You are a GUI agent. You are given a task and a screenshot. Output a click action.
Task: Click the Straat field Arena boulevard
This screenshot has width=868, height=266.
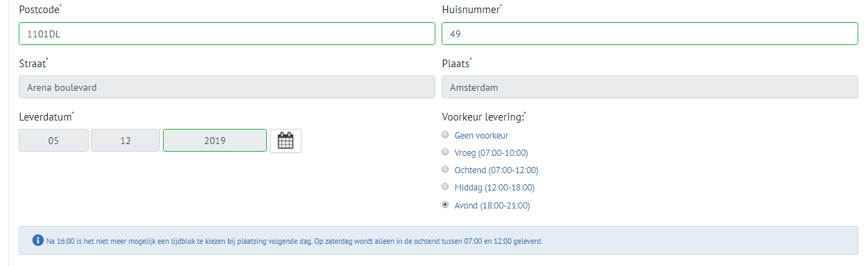click(x=227, y=87)
